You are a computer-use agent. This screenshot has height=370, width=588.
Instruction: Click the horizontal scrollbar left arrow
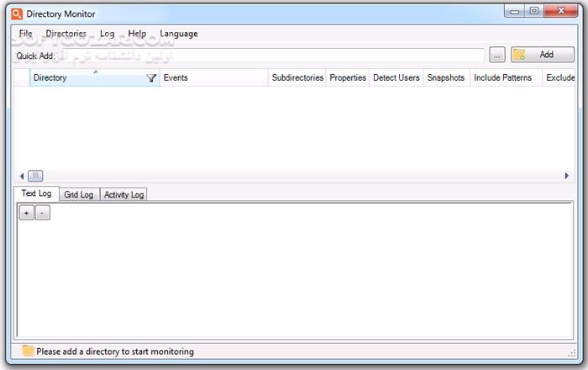[22, 176]
